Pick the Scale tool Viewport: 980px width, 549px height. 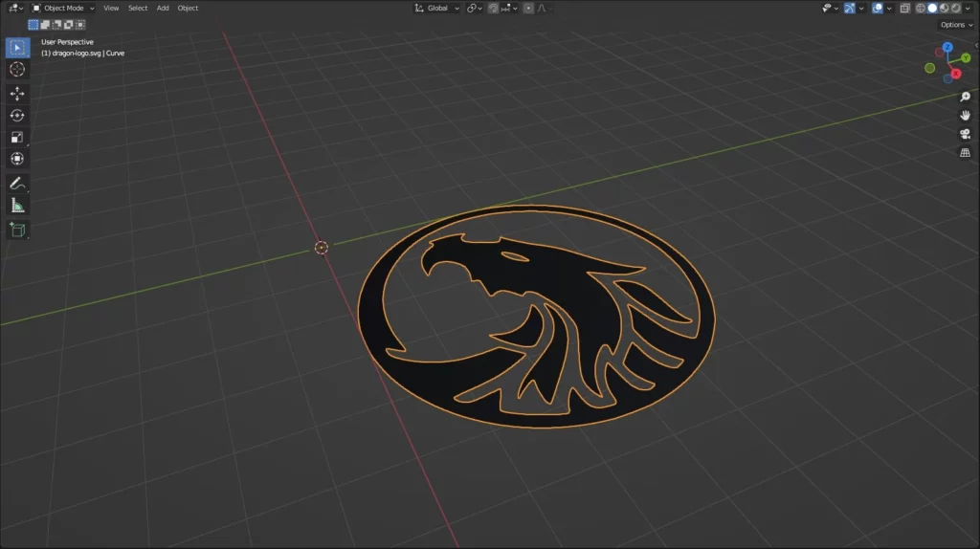(17, 138)
